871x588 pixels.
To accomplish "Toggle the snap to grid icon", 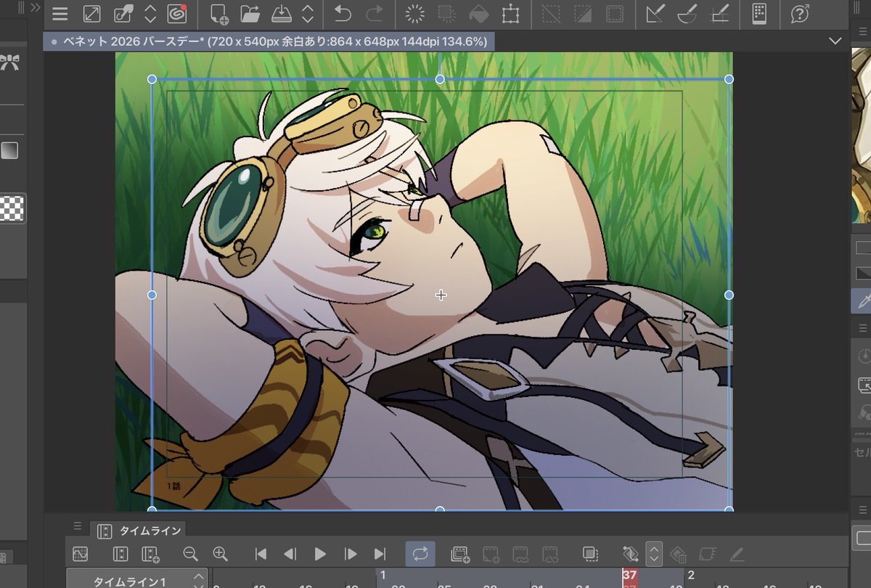I will pos(719,14).
